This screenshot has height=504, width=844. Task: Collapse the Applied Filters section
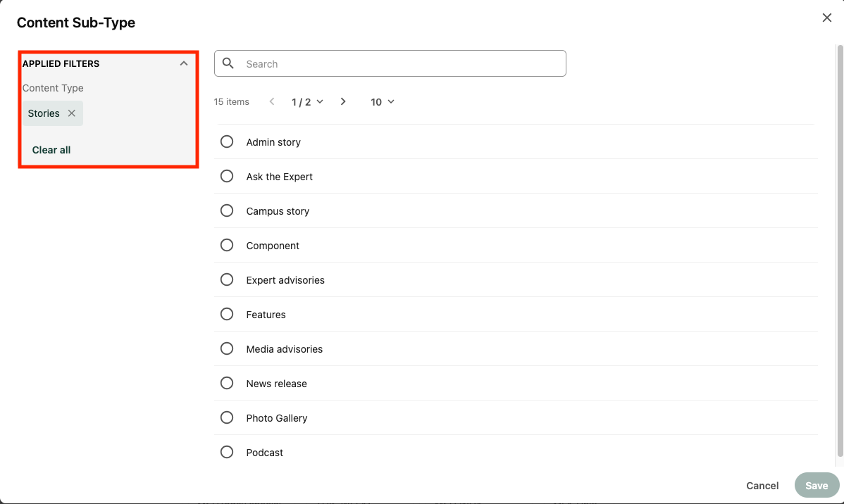[184, 63]
